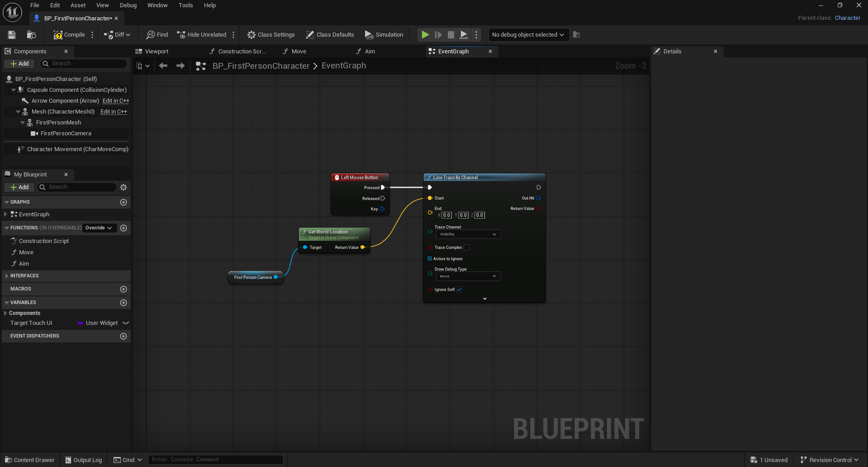Click the Target Touch UI purple type swatch
The image size is (868, 467).
click(x=80, y=323)
